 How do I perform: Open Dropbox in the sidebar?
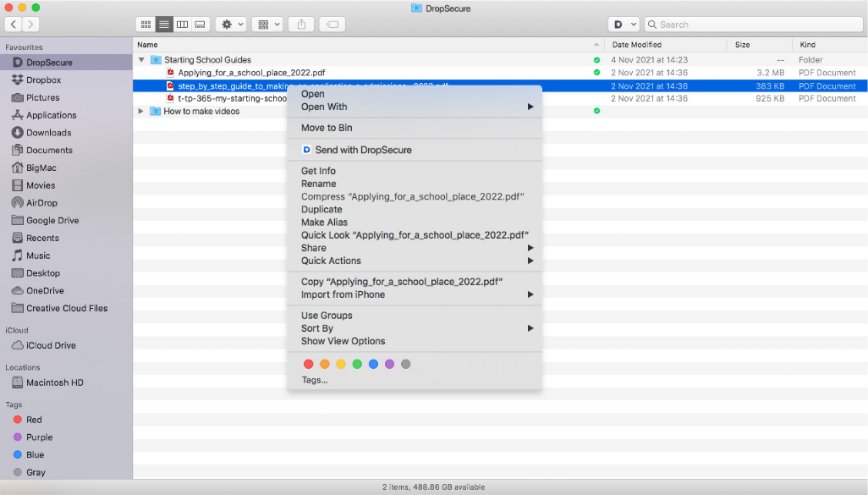(66, 80)
